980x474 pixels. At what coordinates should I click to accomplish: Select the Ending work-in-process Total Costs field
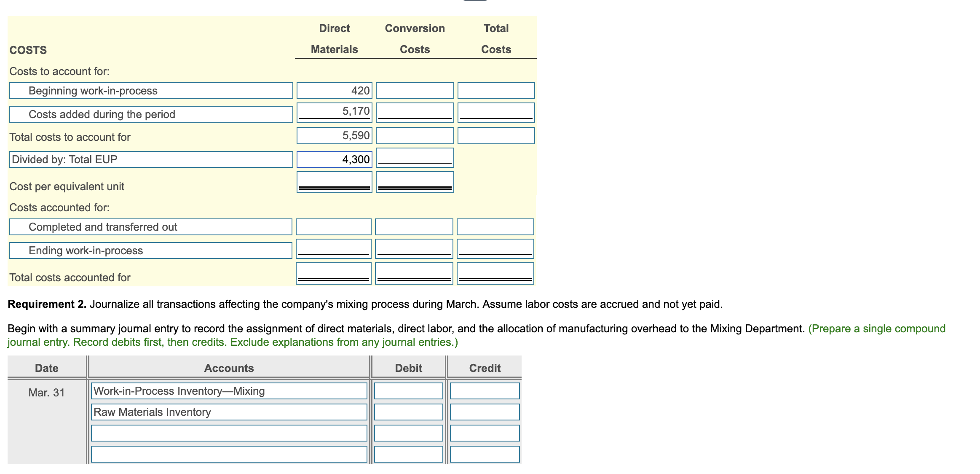495,250
